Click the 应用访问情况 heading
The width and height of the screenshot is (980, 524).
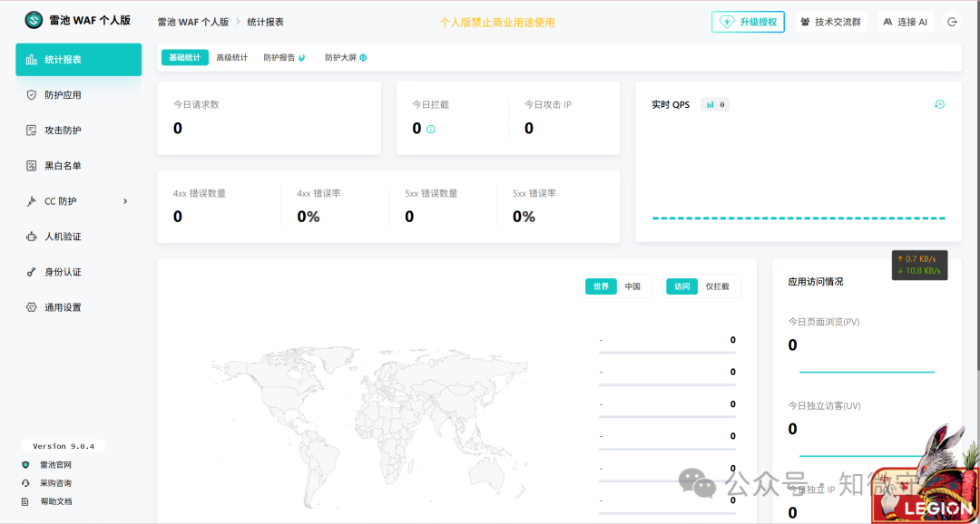point(816,282)
